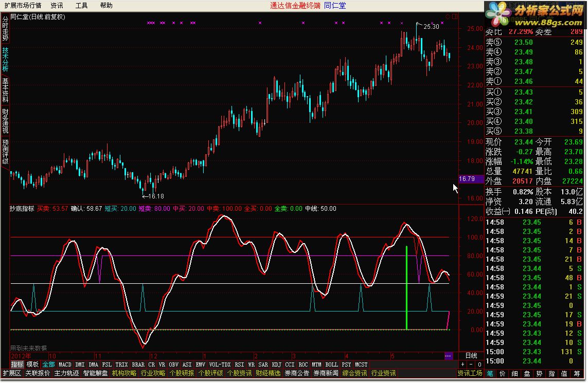Switch to 技术分析 side tab
Viewport: 588px width, 383px height.
point(5,59)
